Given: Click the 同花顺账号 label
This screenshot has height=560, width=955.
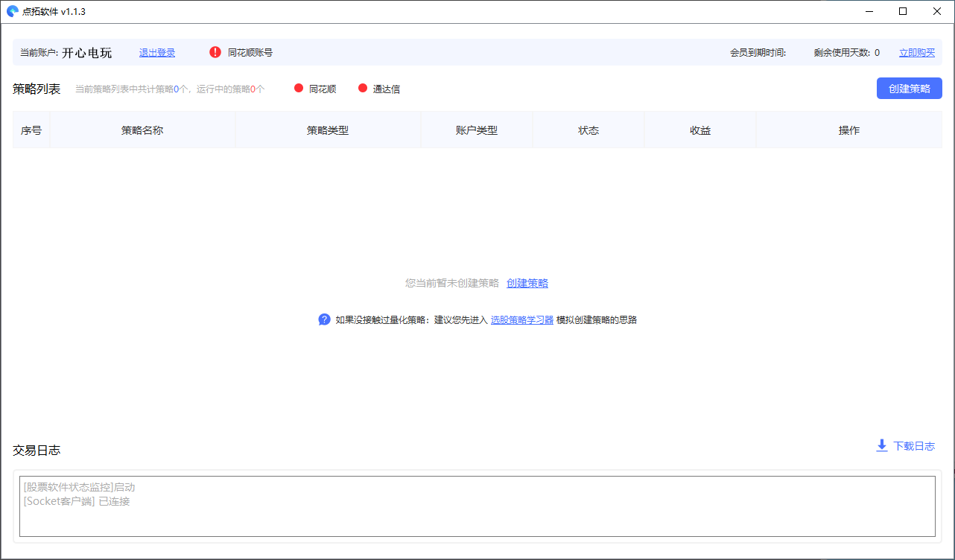Looking at the screenshot, I should pos(250,53).
